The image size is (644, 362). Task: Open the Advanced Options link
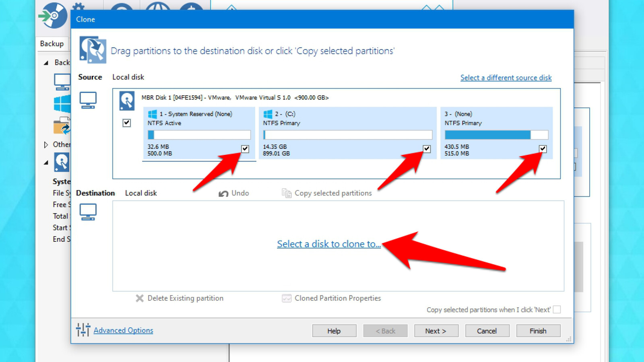[123, 330]
